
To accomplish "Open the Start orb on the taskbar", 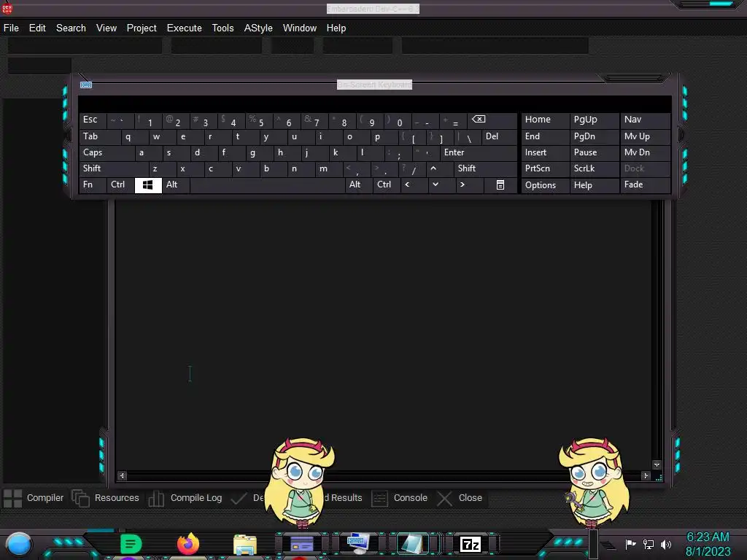I will (x=18, y=544).
